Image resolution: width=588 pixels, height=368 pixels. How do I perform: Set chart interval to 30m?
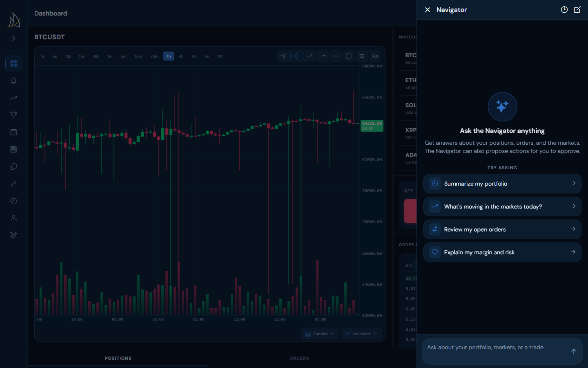click(154, 56)
